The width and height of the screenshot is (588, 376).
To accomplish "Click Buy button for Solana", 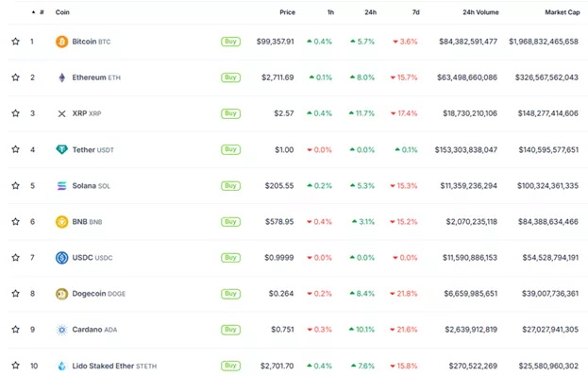I will (230, 186).
